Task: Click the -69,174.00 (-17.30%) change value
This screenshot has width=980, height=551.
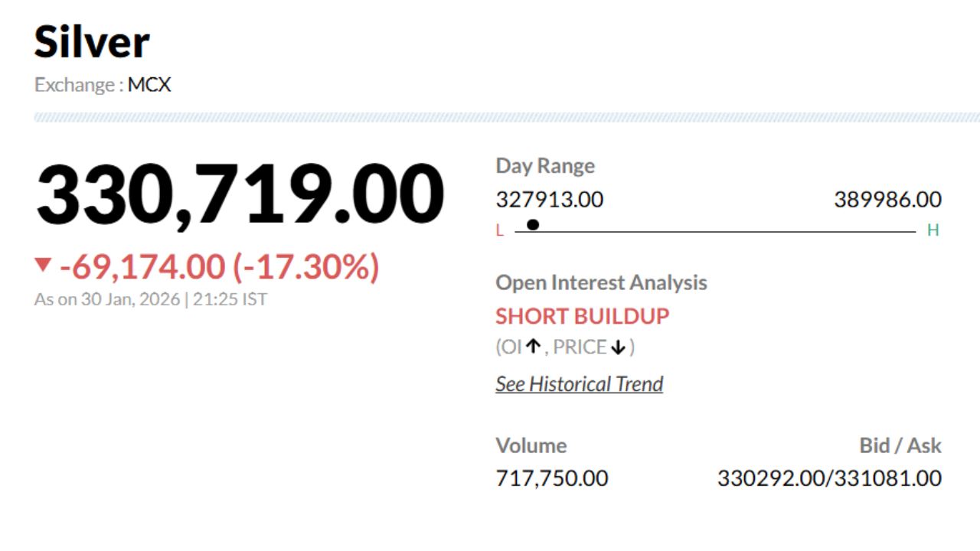Action: pyautogui.click(x=219, y=267)
